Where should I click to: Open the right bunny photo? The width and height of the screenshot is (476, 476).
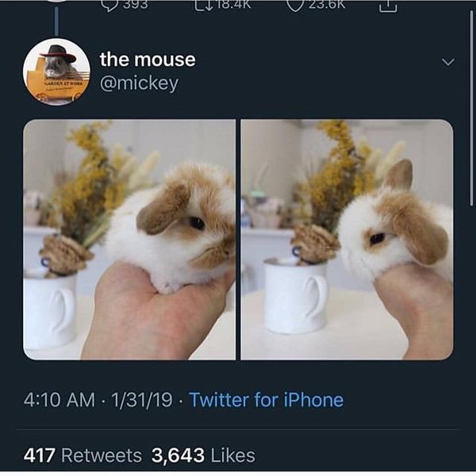[x=347, y=240]
